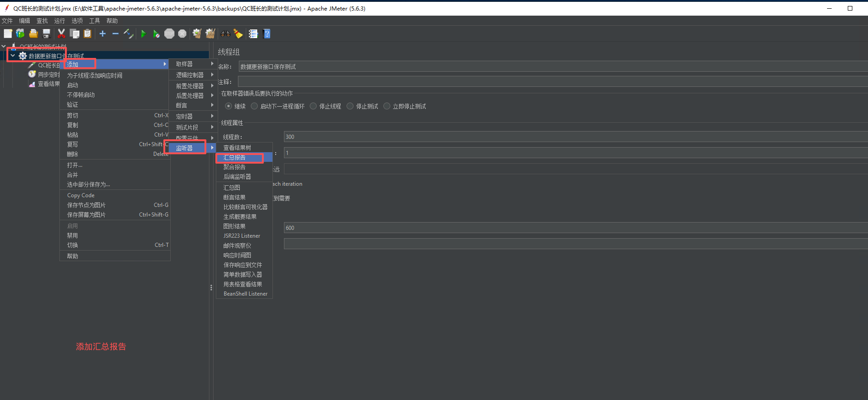Open the 编辑 menu

pyautogui.click(x=24, y=21)
